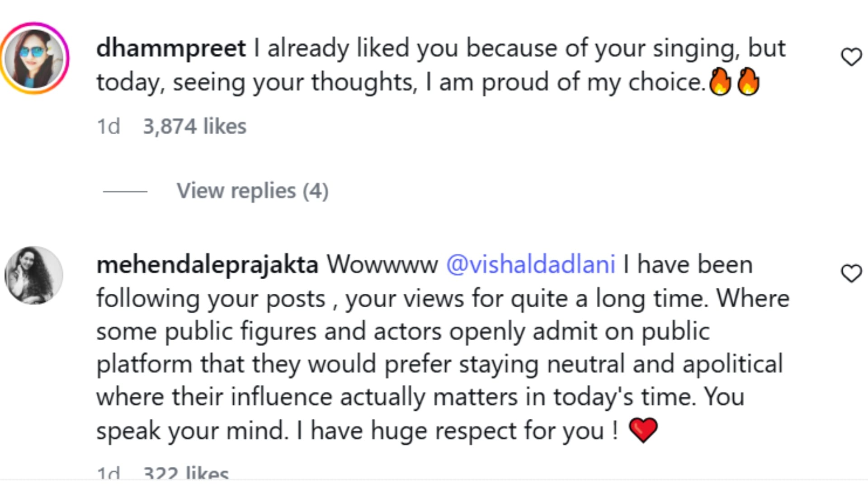
Task: Click mehendaleprajakta's profile picture
Action: [34, 275]
